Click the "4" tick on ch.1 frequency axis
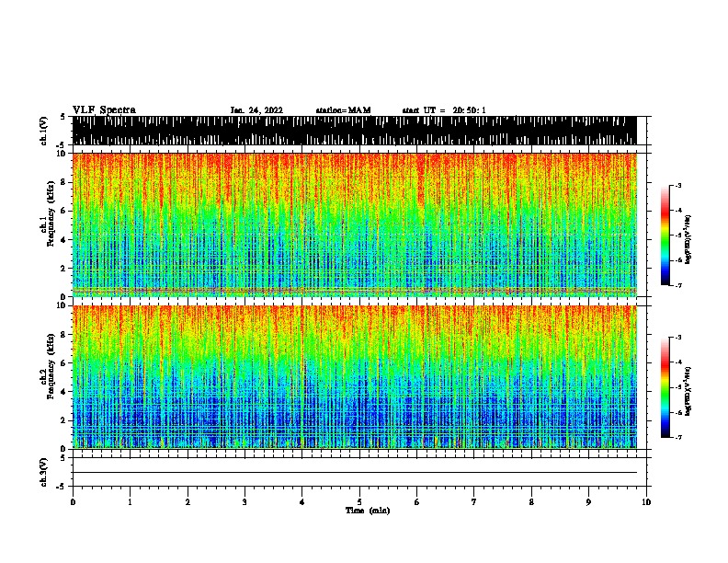Screen dimensions: 728x563 point(64,240)
